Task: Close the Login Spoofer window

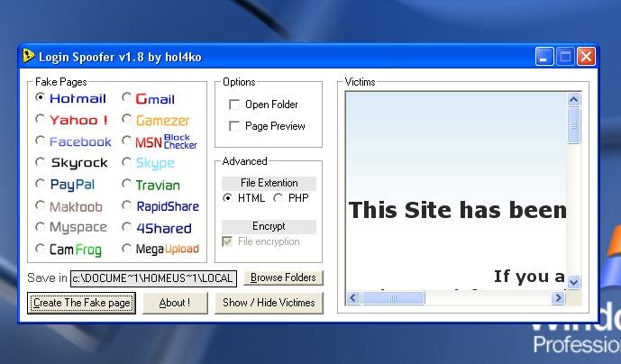Action: [x=586, y=57]
